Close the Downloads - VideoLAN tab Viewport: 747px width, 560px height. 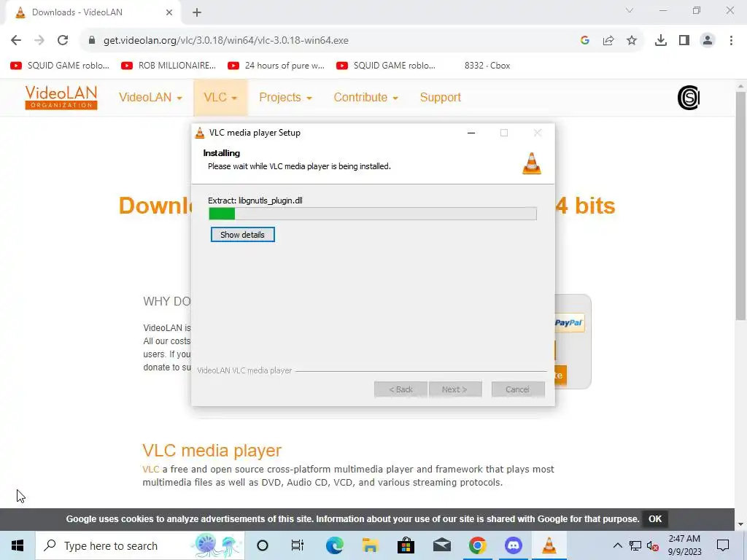169,12
